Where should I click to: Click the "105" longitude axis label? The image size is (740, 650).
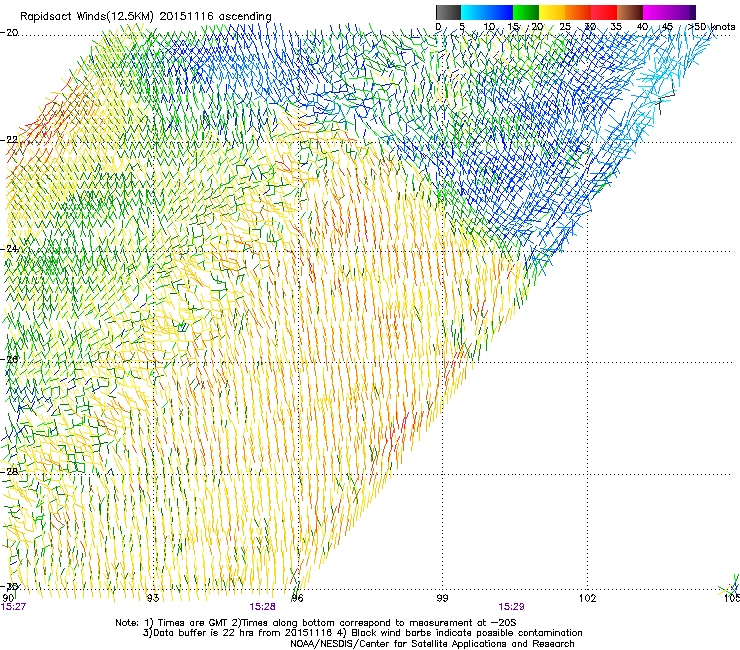pyautogui.click(x=732, y=598)
